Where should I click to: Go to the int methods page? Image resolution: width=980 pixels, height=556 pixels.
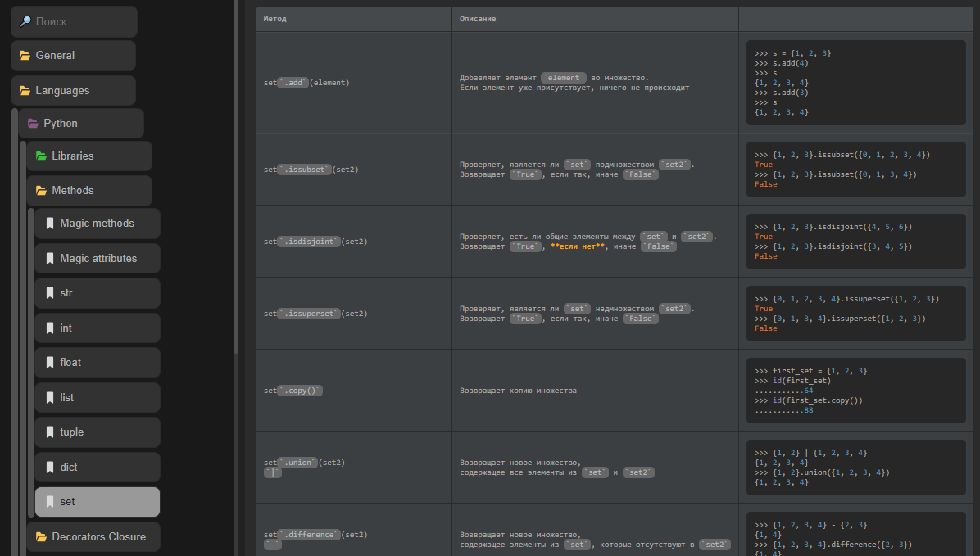98,328
